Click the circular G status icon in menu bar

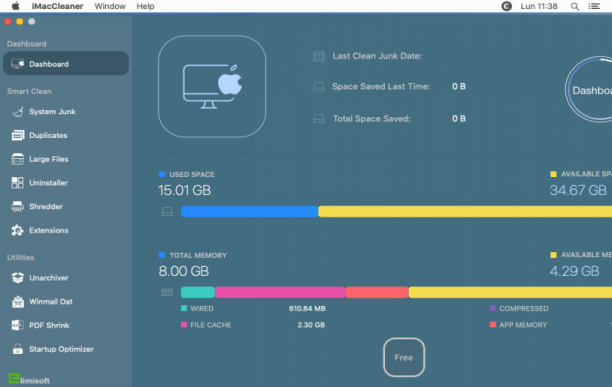[507, 6]
